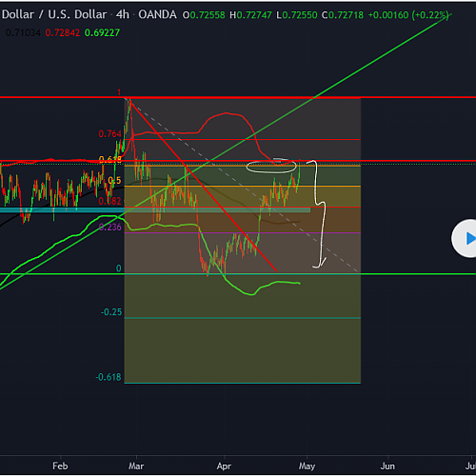Screen dimensions: 476x476
Task: Click the Fibonacci level label '0.5'
Action: coord(114,181)
